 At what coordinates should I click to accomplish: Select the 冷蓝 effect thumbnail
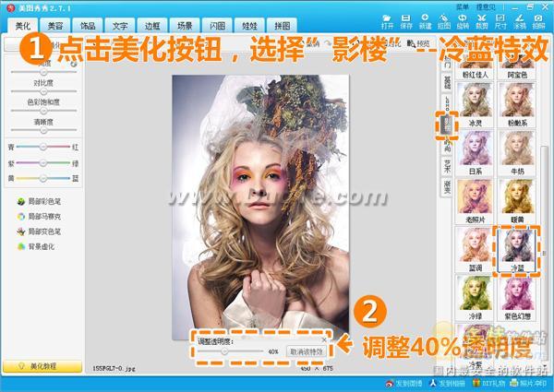517,251
